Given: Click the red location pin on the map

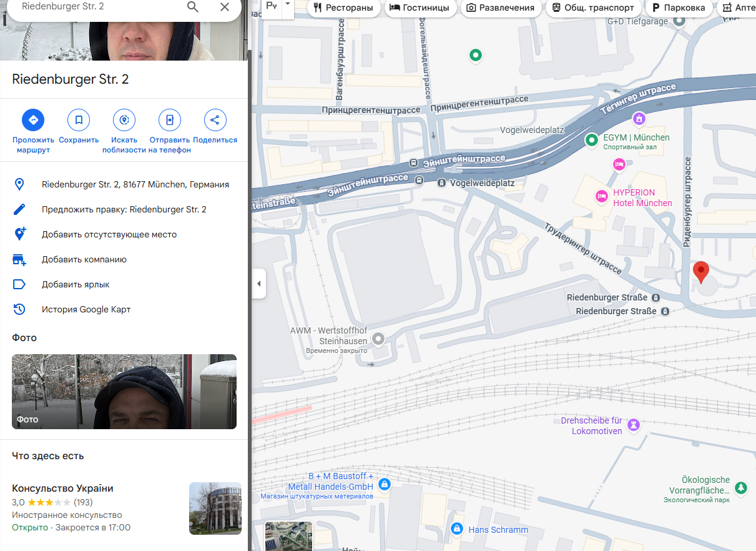Looking at the screenshot, I should point(702,273).
